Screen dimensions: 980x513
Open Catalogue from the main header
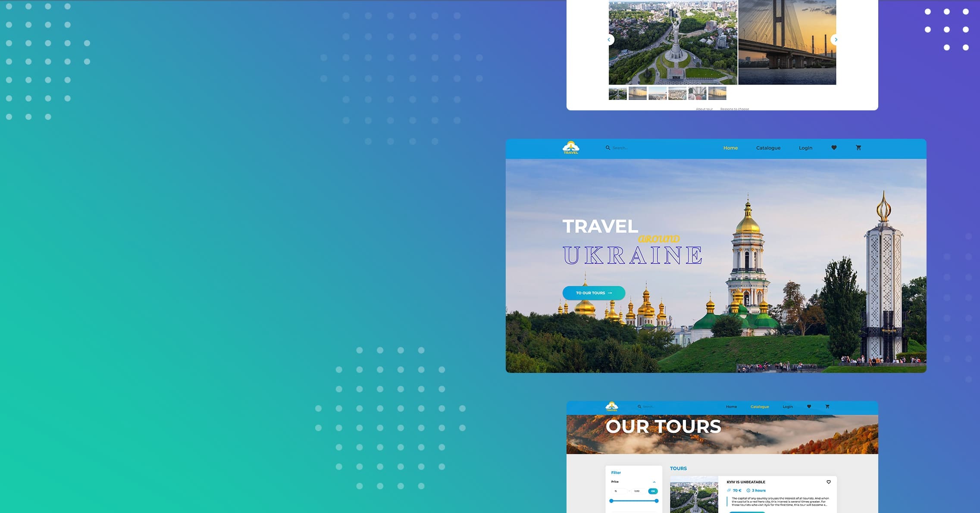(x=768, y=148)
